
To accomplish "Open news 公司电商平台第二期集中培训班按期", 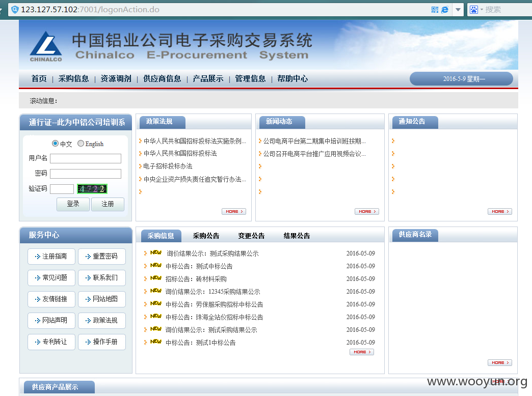I will click(x=314, y=141).
